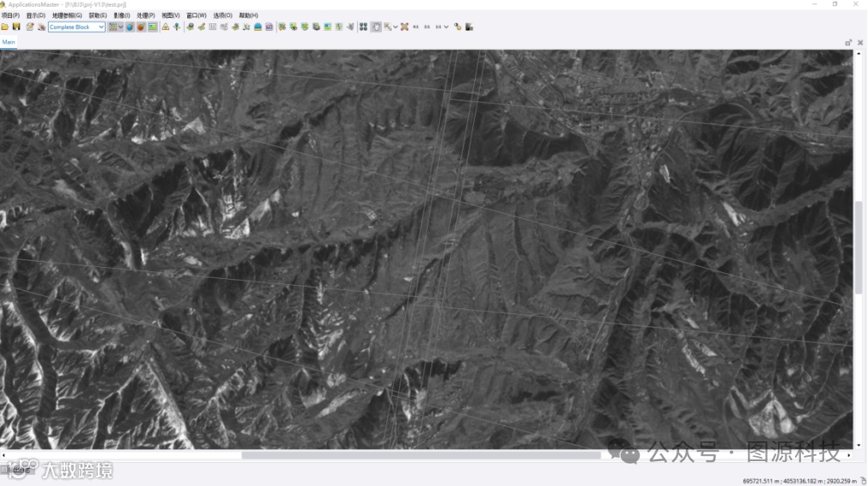Open the 窗口(W) menu
The height and width of the screenshot is (486, 868).
[197, 15]
